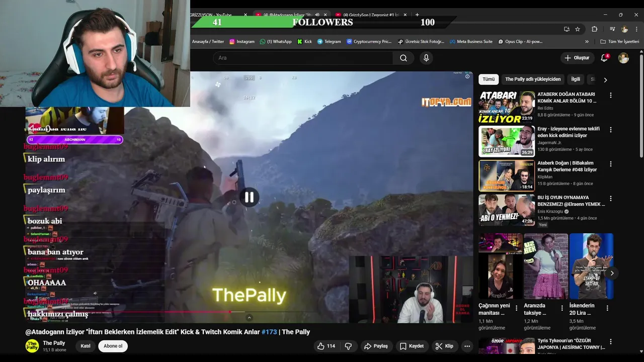Bookmark this page with star icon
Viewport: 644px width, 362px height.
click(578, 29)
